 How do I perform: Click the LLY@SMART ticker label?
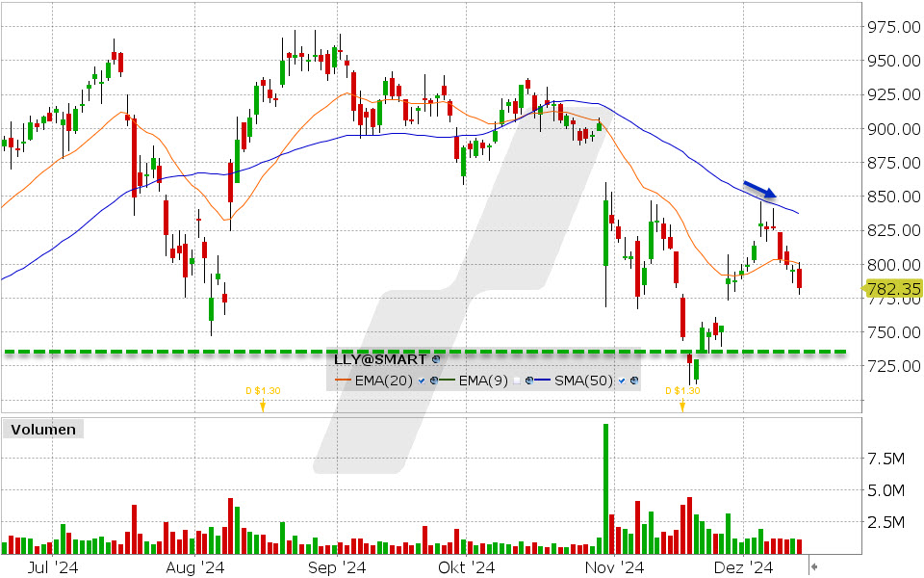point(380,358)
